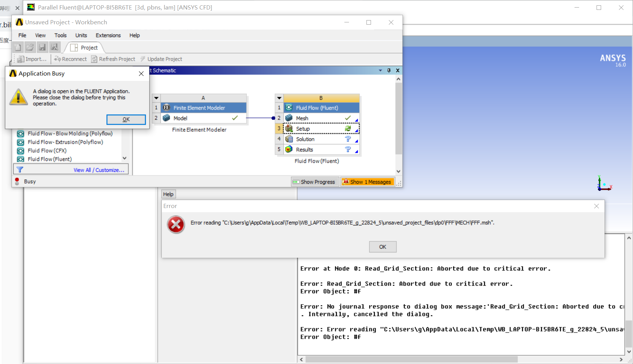The height and width of the screenshot is (364, 633).
Task: Click the Fluent console horizontal scrollbar
Action: pos(412,359)
